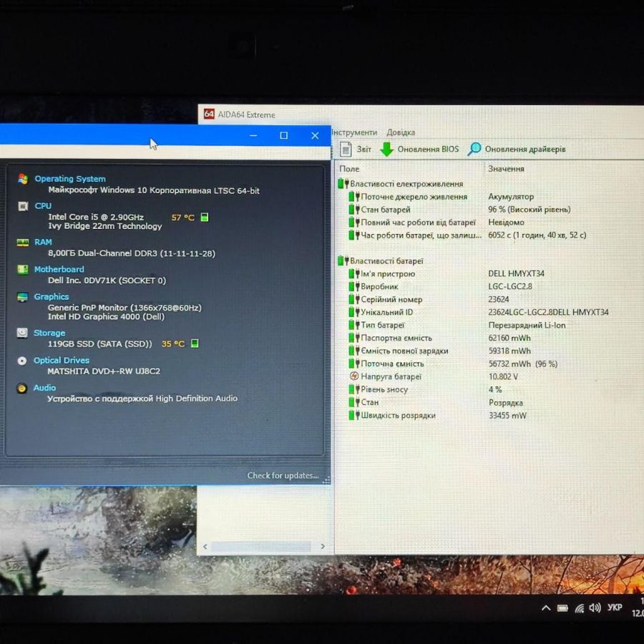Click the green SSD temperature indicator icon
Screen dimensions: 644x644
(x=195, y=343)
